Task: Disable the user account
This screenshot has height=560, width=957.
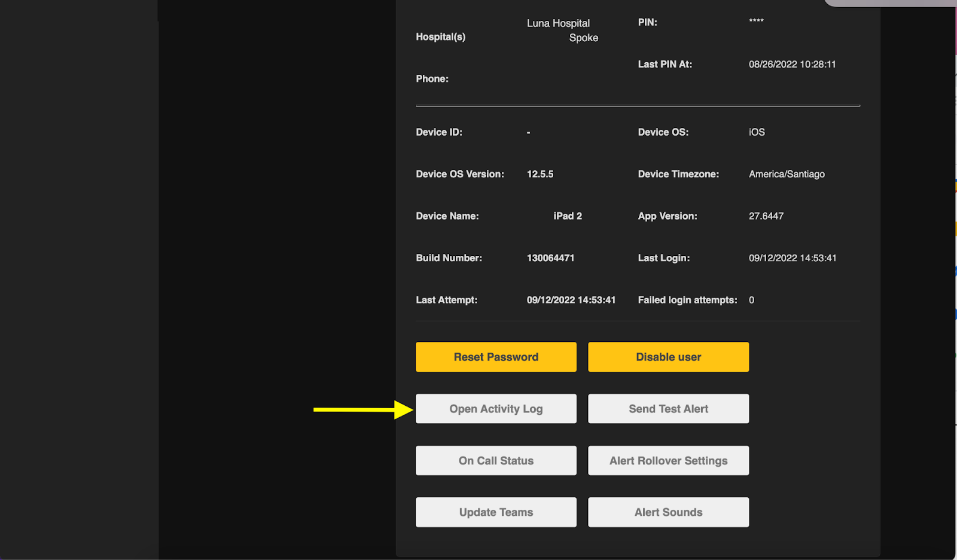Action: [x=668, y=357]
